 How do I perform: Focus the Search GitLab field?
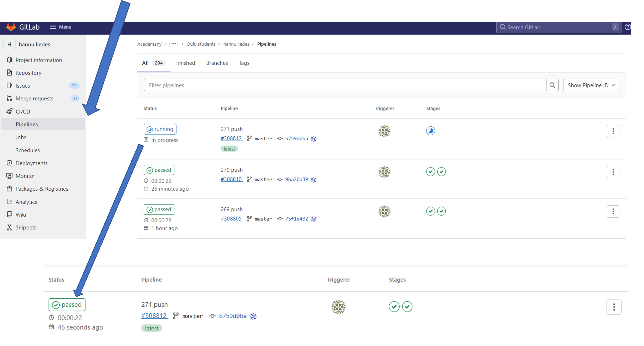pos(558,27)
